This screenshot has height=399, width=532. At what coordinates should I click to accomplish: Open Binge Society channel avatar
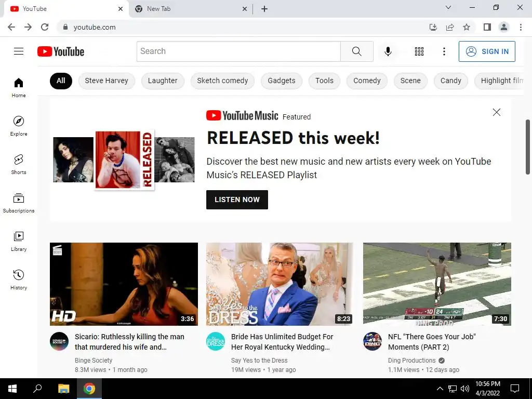click(59, 341)
